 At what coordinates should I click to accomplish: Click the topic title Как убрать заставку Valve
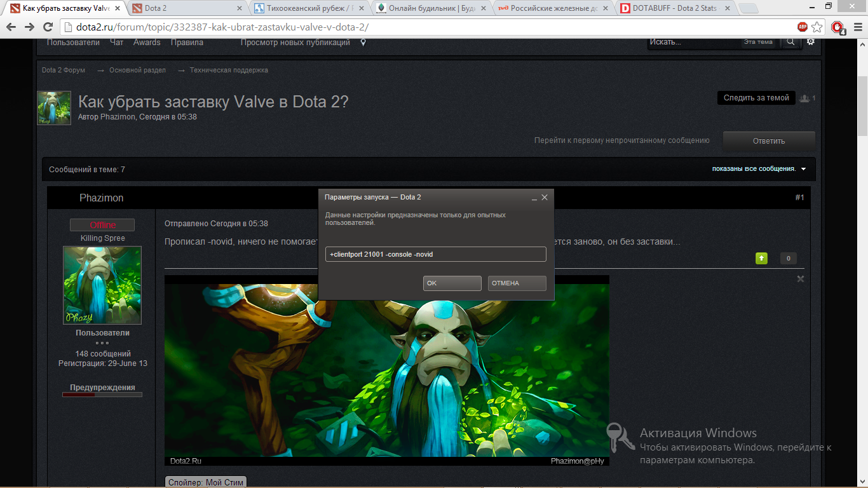click(x=213, y=102)
